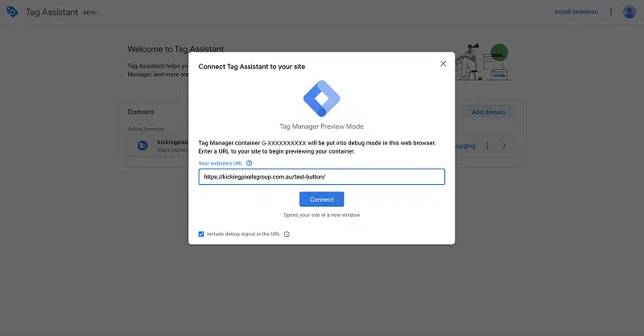Click the Tag Assistant logo icon
The width and height of the screenshot is (644, 336).
coord(12,12)
